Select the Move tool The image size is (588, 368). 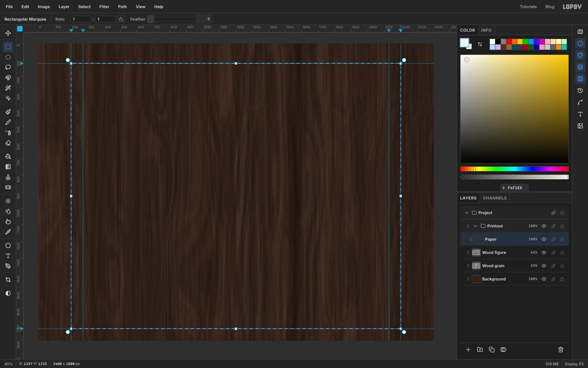[8, 33]
